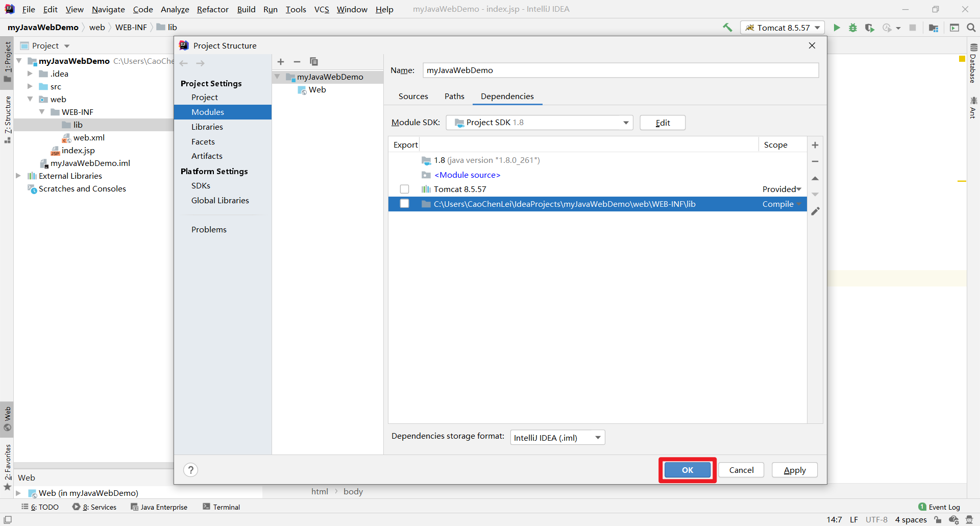This screenshot has height=526, width=980.
Task: Open the Structure tool window tab
Action: point(7,119)
